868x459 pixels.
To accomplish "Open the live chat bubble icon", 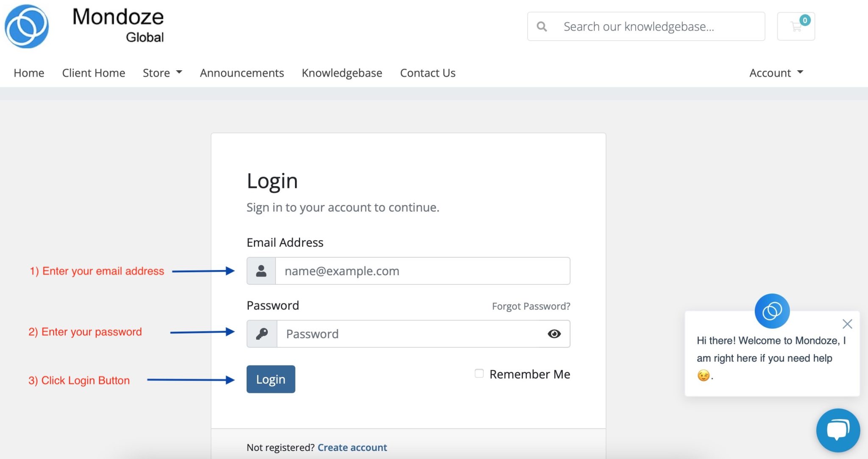I will click(838, 430).
